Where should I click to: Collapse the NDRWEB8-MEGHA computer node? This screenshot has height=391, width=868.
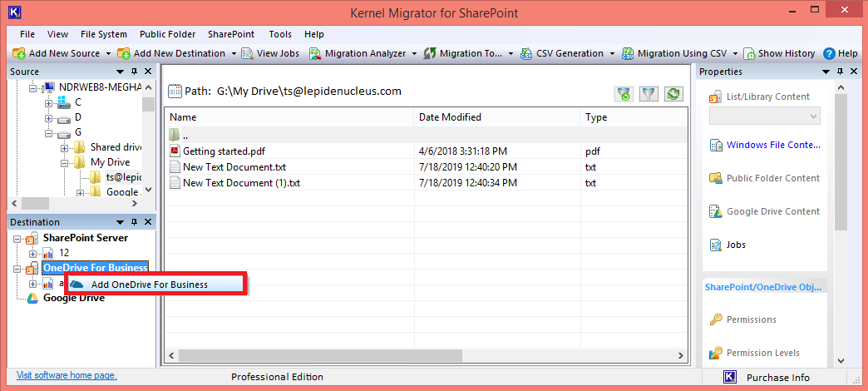(32, 87)
